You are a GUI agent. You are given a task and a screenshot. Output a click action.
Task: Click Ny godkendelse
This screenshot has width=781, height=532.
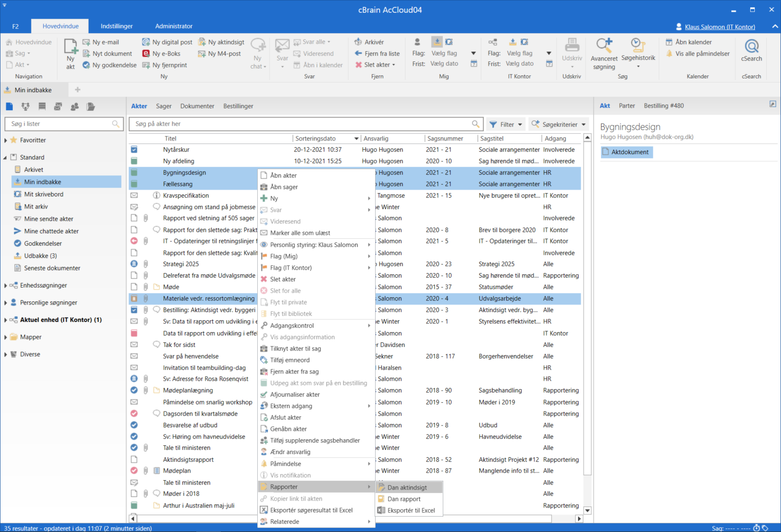click(110, 65)
